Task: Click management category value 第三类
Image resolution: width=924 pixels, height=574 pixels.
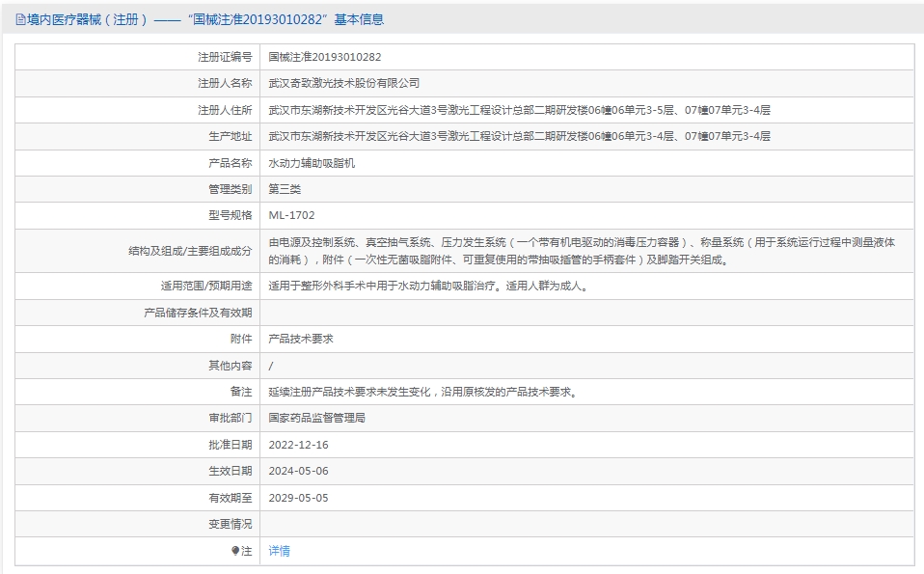Action: (285, 189)
